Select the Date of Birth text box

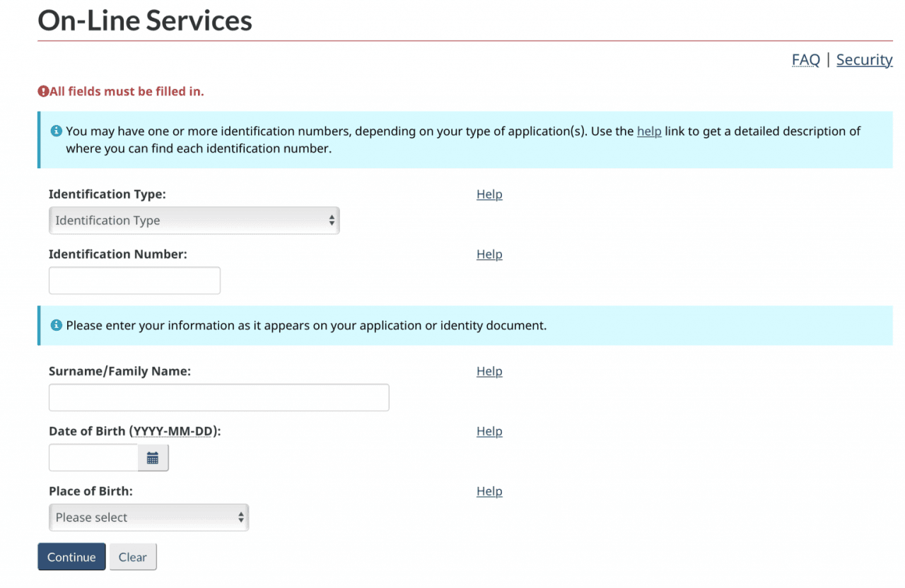coord(93,458)
